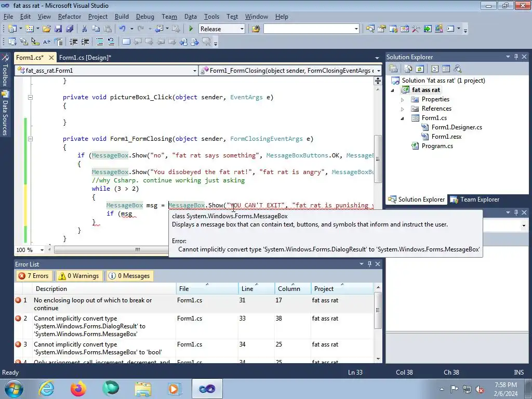Click the Navigate Backward icon
Viewport: 532px width, 399px height.
(x=159, y=29)
